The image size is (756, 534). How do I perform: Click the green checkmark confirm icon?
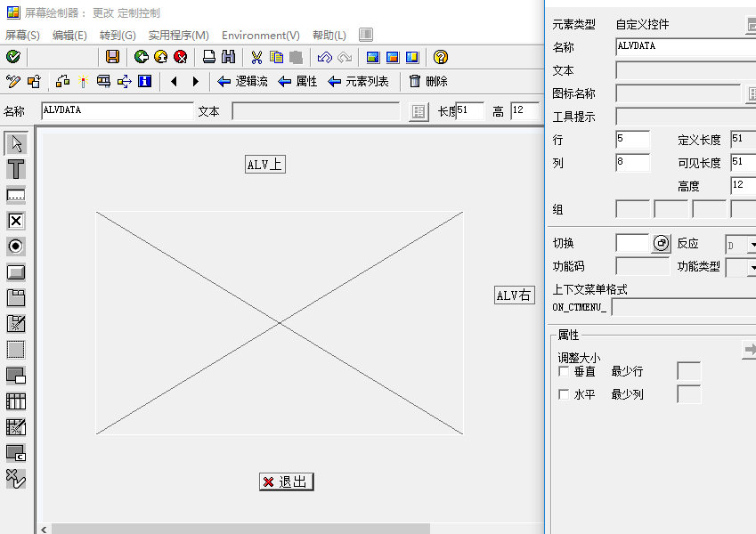[x=12, y=56]
